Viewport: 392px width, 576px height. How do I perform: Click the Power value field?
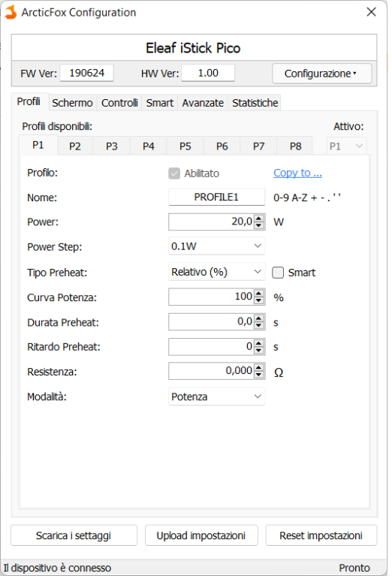pos(211,222)
